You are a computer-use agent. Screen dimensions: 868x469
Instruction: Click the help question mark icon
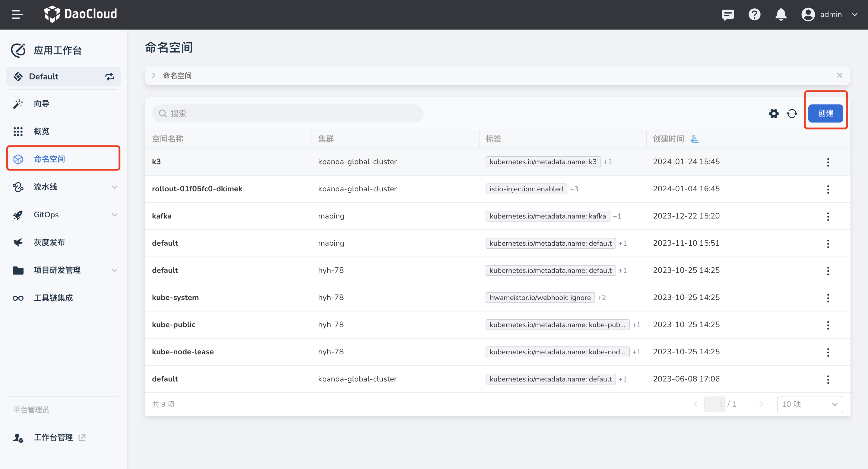pyautogui.click(x=754, y=14)
